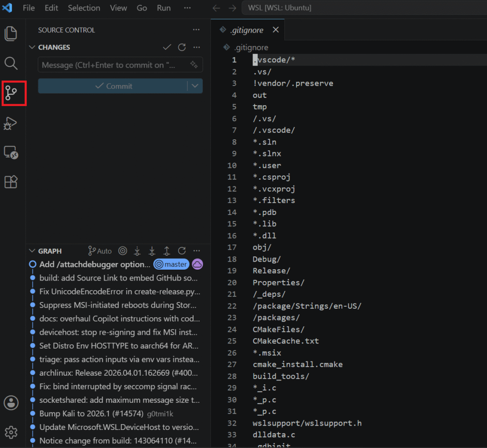This screenshot has height=448, width=487.
Task: Open Accounts menu in activity bar
Action: point(11,403)
